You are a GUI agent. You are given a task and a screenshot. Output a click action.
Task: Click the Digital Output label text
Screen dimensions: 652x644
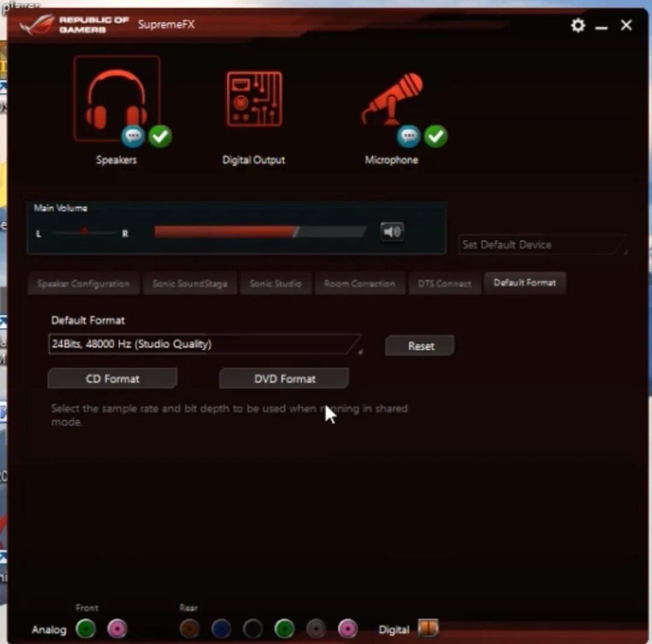pyautogui.click(x=254, y=160)
